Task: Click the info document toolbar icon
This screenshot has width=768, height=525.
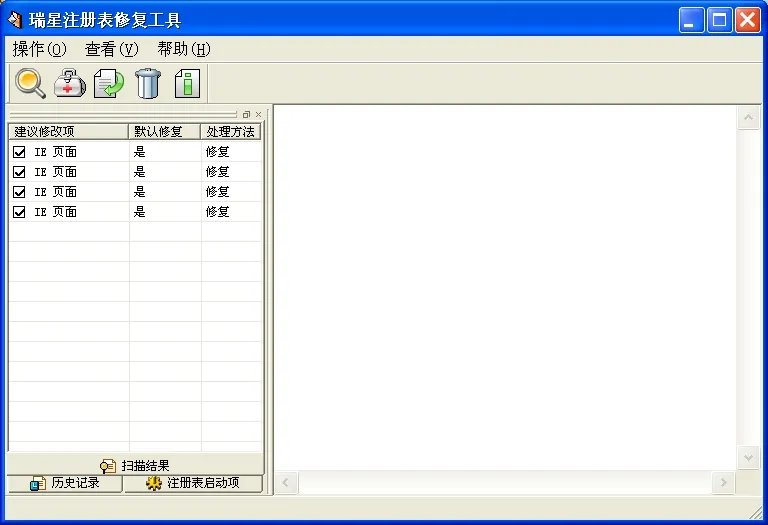Action: (x=188, y=83)
